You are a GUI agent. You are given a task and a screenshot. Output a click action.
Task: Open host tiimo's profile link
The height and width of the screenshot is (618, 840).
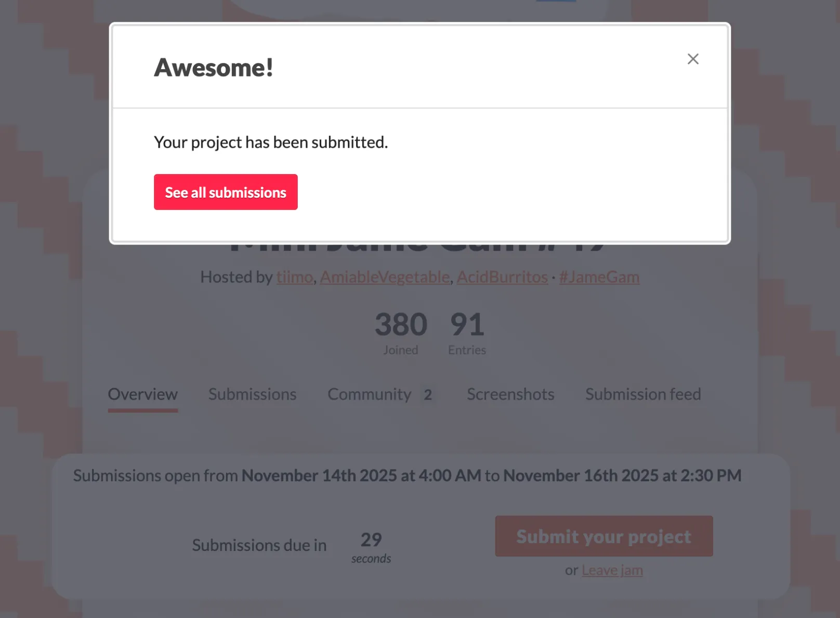click(295, 277)
